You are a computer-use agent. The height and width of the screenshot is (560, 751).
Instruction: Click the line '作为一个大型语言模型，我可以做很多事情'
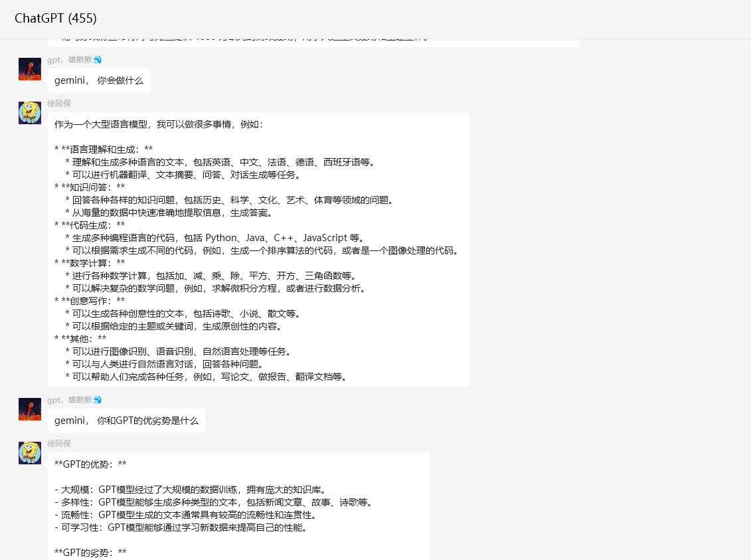pyautogui.click(x=159, y=124)
